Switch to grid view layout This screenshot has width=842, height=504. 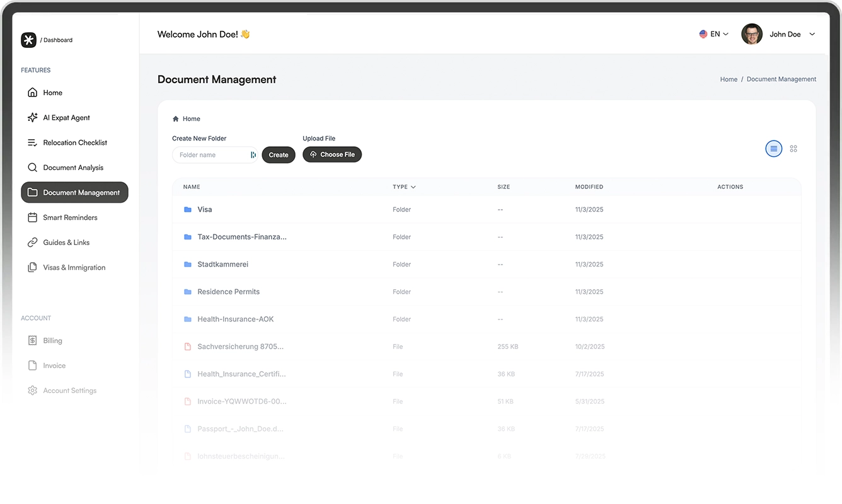tap(793, 149)
